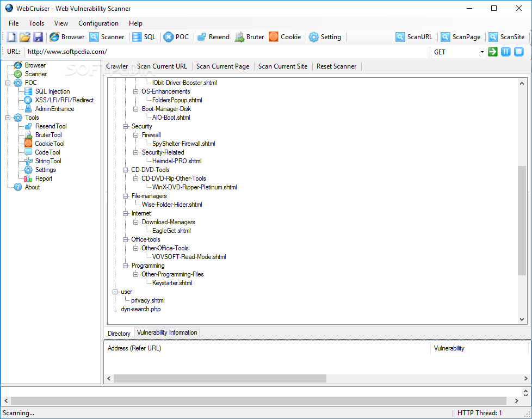Open the Setting toolbar button
The image size is (532, 419).
pos(325,37)
